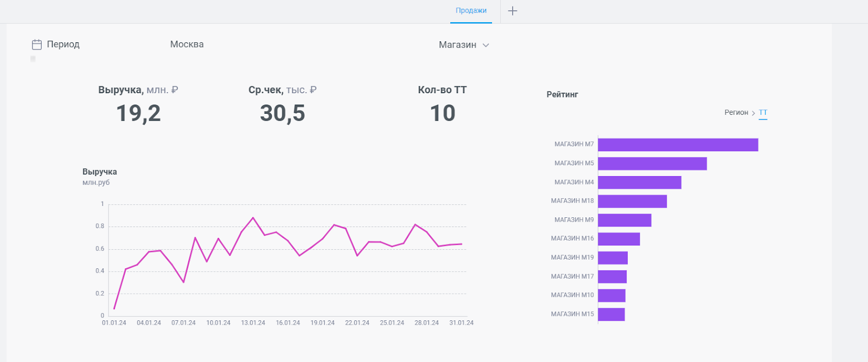Click the 04.01.24 axis date
Image resolution: width=868 pixels, height=362 pixels.
click(149, 323)
